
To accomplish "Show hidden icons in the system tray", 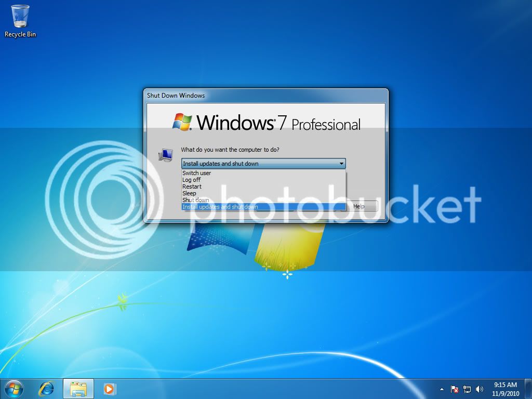I will tap(442, 389).
